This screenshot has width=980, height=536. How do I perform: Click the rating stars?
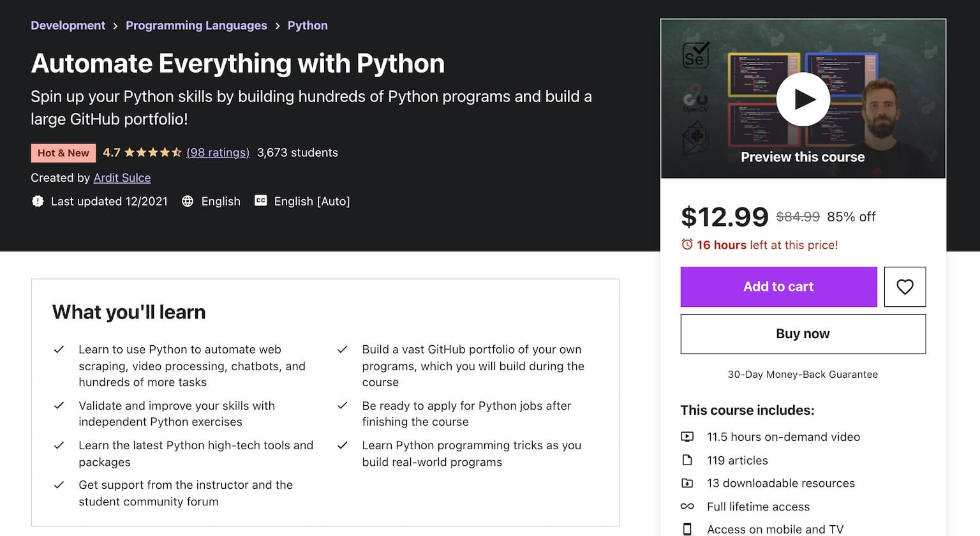click(x=152, y=153)
